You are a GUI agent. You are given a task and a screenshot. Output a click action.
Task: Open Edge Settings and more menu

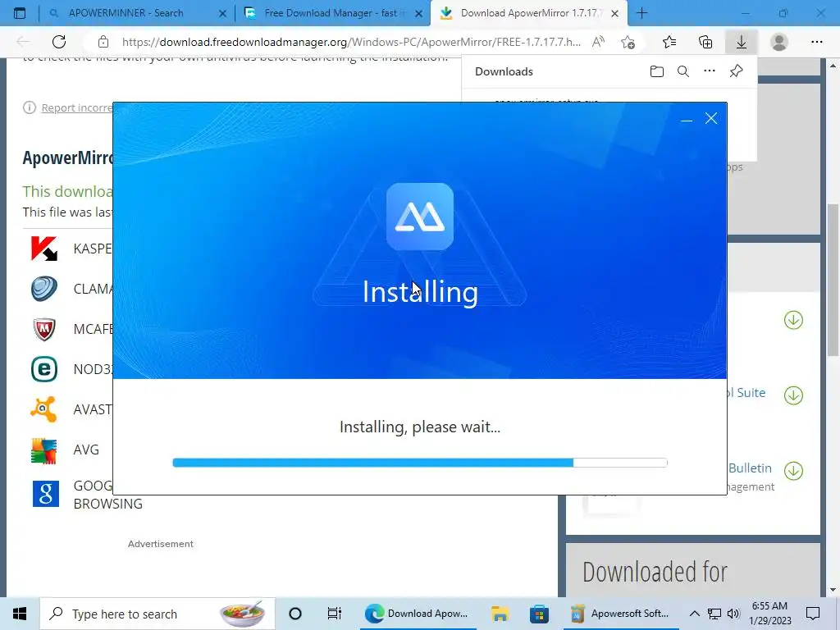816,42
